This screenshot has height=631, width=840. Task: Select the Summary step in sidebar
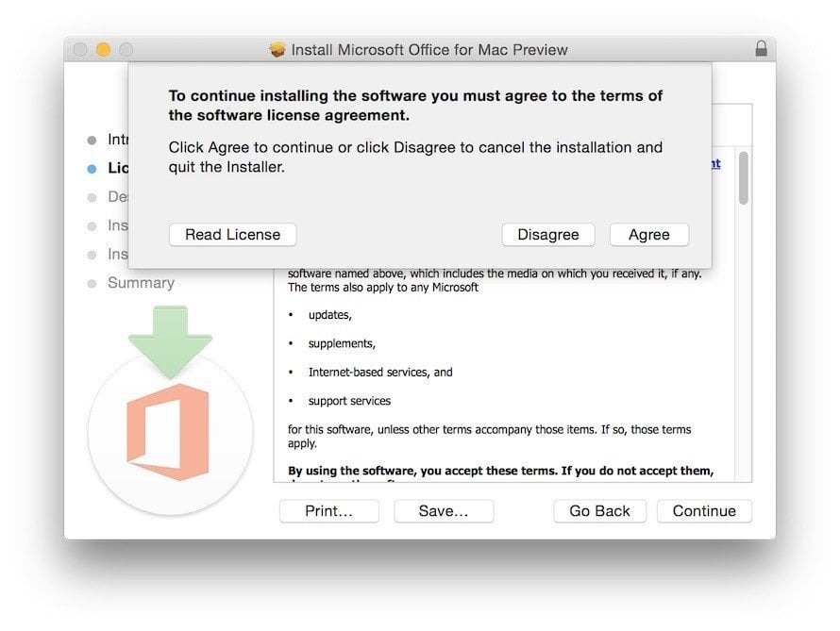141,283
